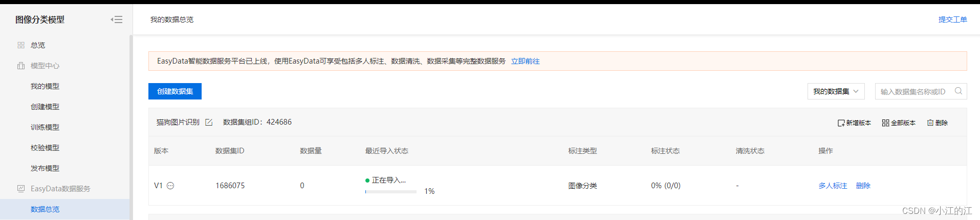Viewport: 980px width, 220px height.
Task: Click the 猫狗图片识别 dataset name
Action: point(178,122)
